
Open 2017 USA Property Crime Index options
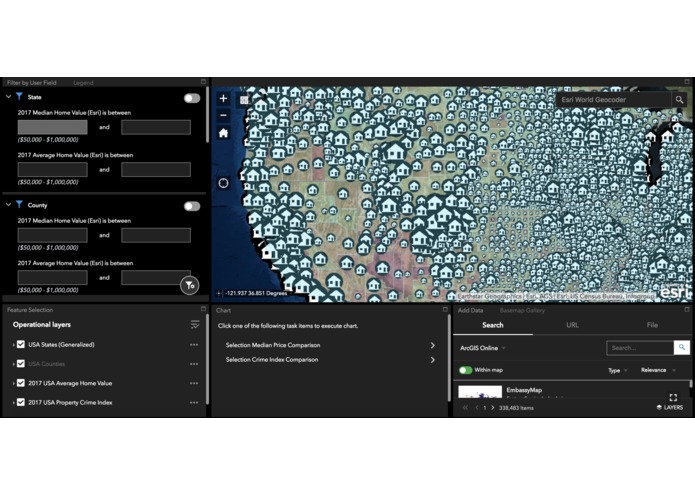(x=194, y=403)
